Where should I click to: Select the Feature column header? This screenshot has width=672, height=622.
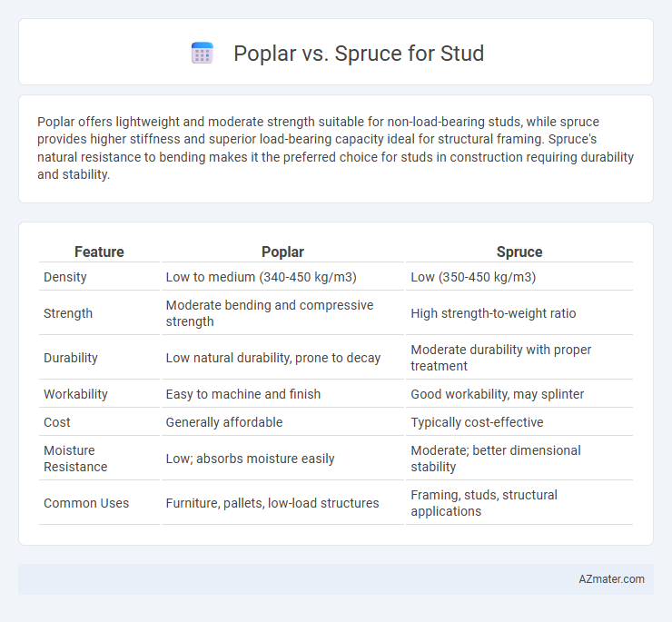pos(99,252)
